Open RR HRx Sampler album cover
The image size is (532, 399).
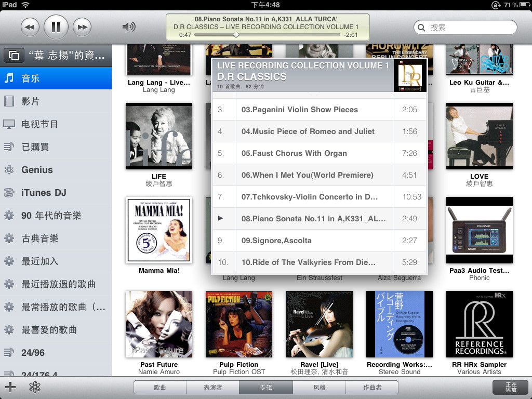coord(480,324)
